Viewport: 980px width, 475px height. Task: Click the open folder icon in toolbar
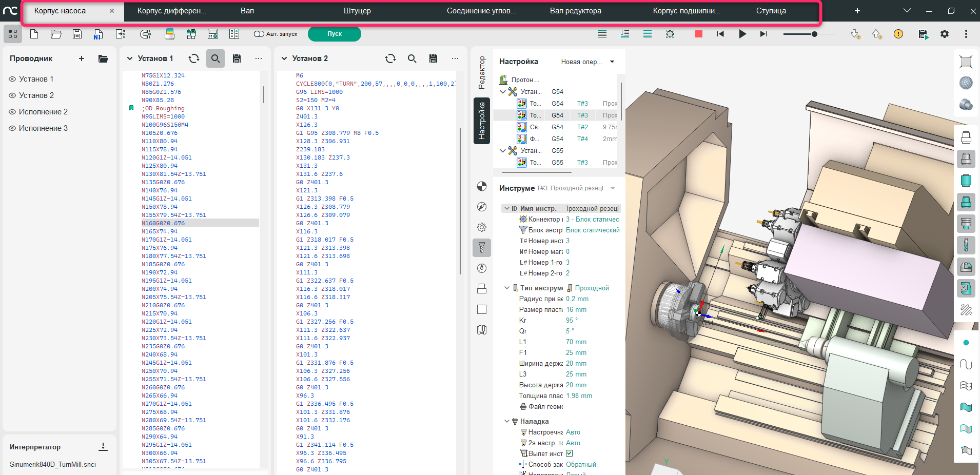click(x=56, y=34)
